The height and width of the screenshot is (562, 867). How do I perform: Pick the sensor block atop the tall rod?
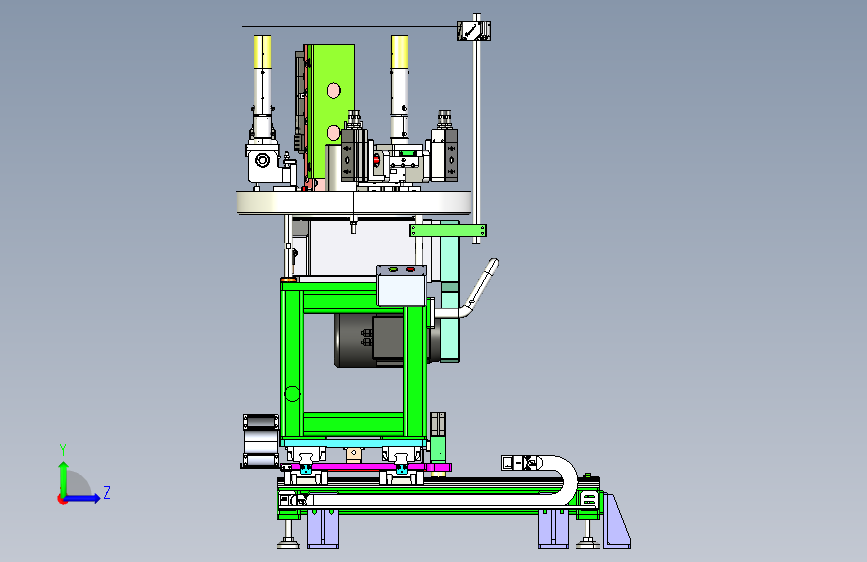pos(474,30)
